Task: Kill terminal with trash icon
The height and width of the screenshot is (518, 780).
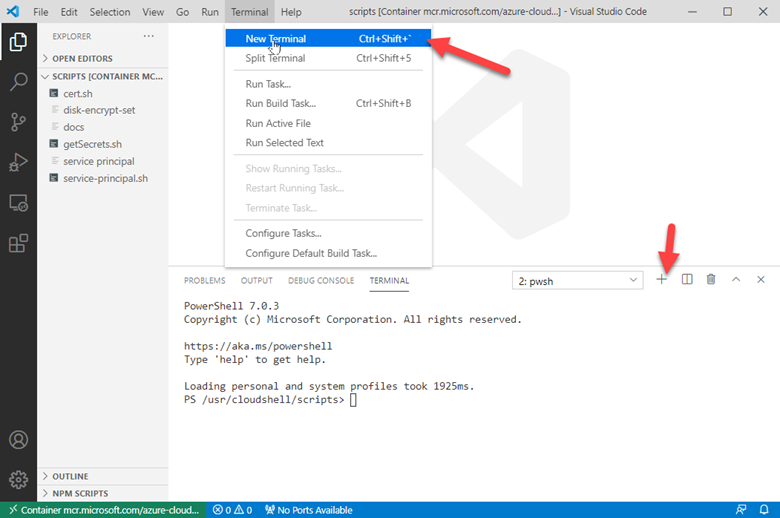Action: [711, 280]
